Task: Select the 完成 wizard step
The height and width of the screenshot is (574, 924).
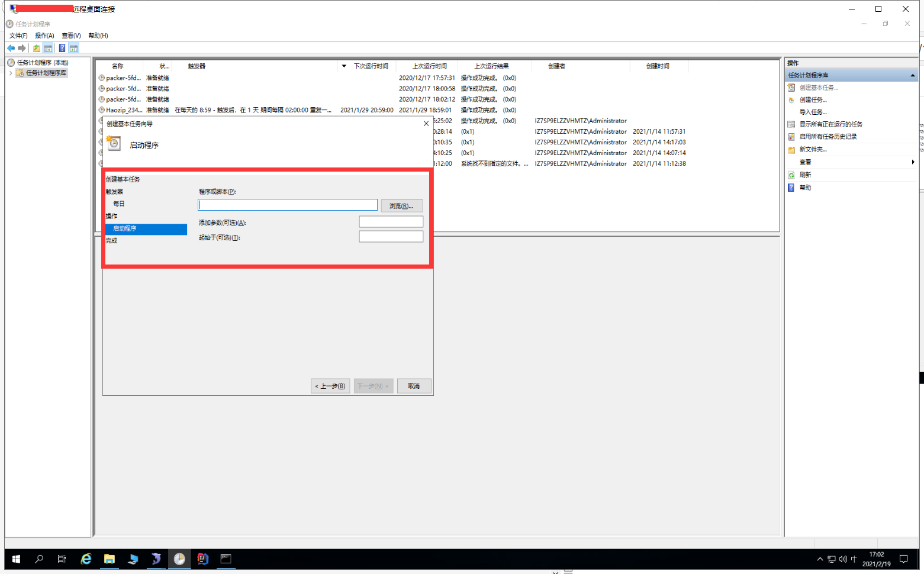Action: [111, 241]
